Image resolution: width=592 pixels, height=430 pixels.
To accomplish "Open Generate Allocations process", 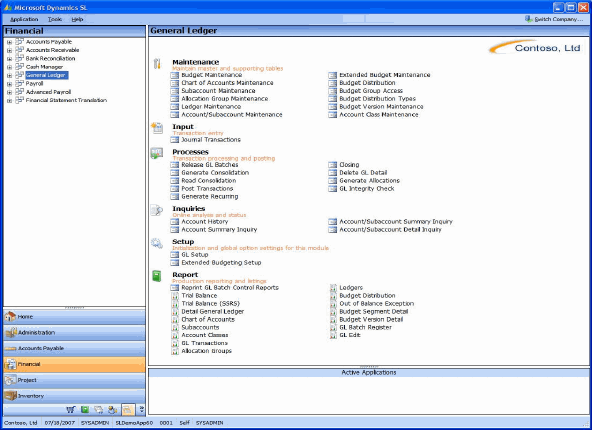I will coord(369,181).
